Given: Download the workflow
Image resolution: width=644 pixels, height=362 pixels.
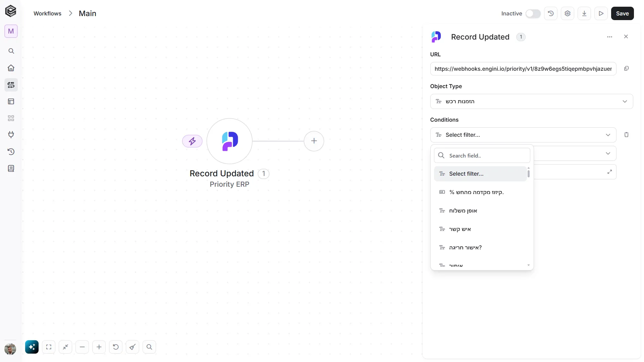Looking at the screenshot, I should (x=584, y=13).
